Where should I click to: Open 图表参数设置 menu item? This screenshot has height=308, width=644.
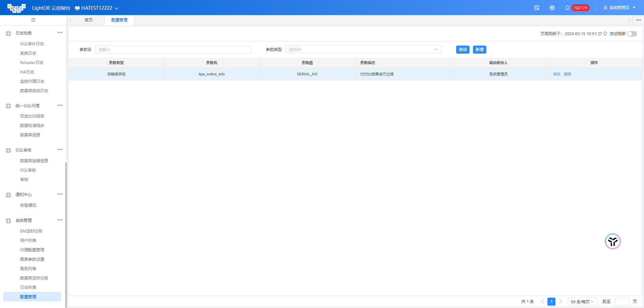pyautogui.click(x=32, y=259)
